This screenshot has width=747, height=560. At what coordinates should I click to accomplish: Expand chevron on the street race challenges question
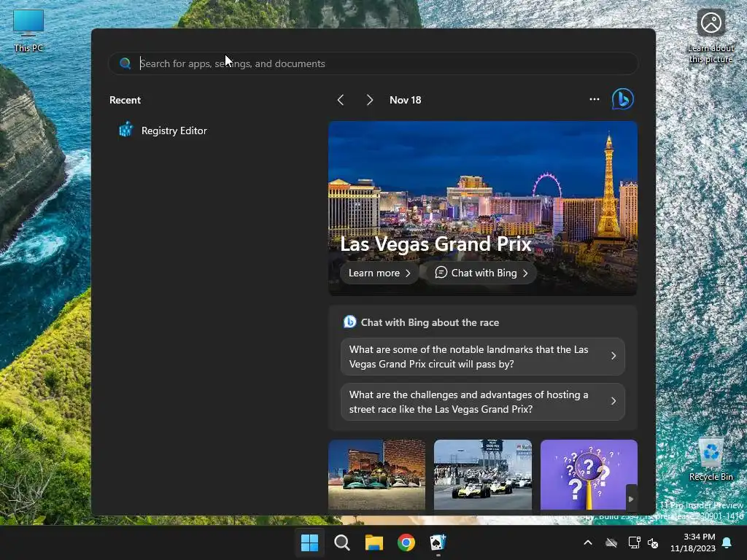pyautogui.click(x=613, y=402)
